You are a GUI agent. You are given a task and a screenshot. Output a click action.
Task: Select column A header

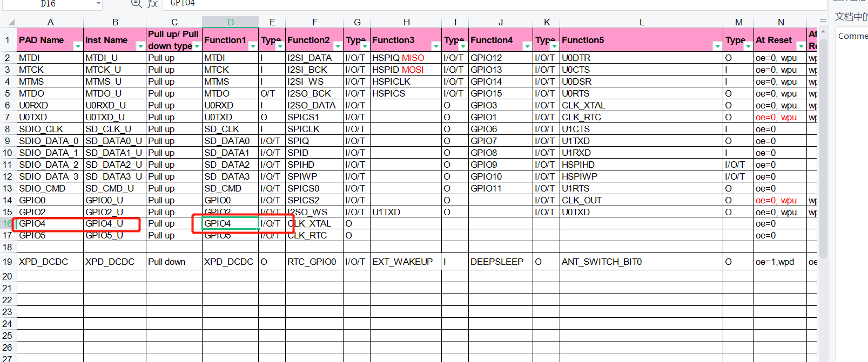[x=50, y=22]
